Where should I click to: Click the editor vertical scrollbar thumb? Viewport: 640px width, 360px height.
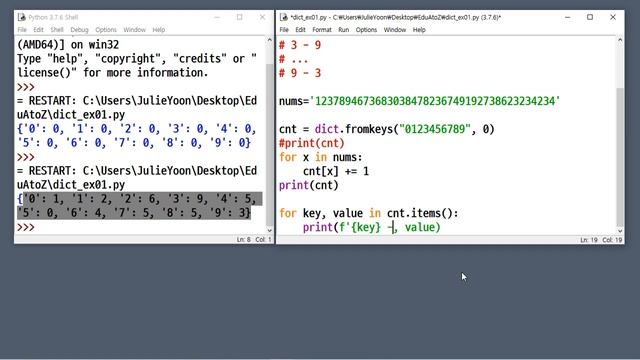click(620, 157)
